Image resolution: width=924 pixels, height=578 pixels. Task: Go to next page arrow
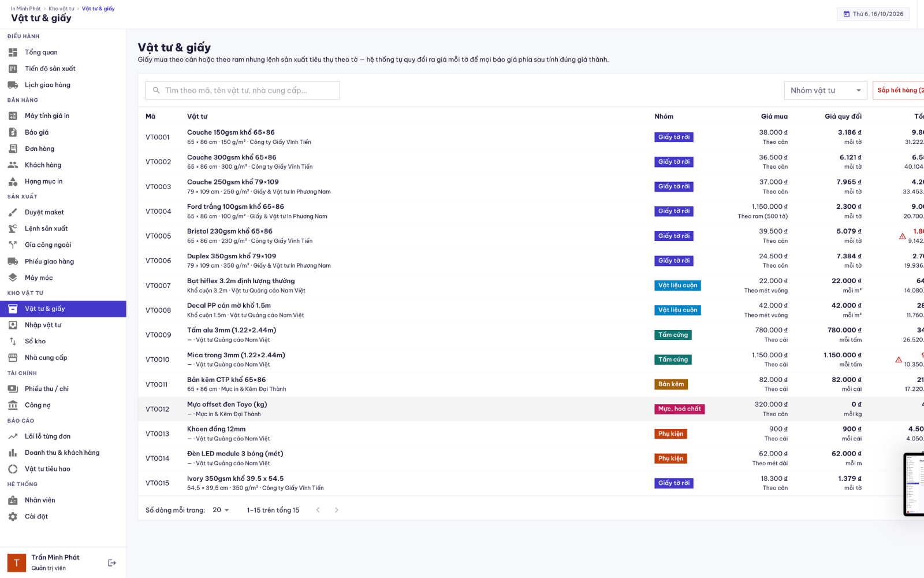337,510
